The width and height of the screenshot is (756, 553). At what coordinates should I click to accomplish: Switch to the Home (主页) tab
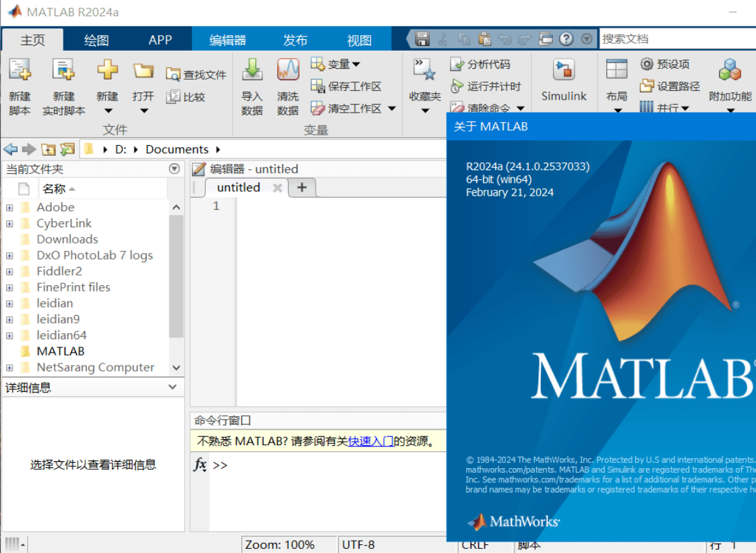coord(33,40)
